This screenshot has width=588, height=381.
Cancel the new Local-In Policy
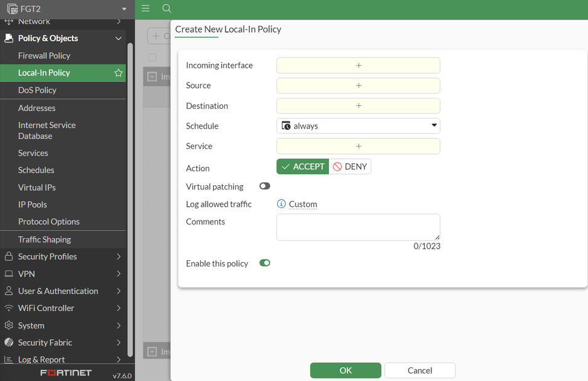[420, 371]
